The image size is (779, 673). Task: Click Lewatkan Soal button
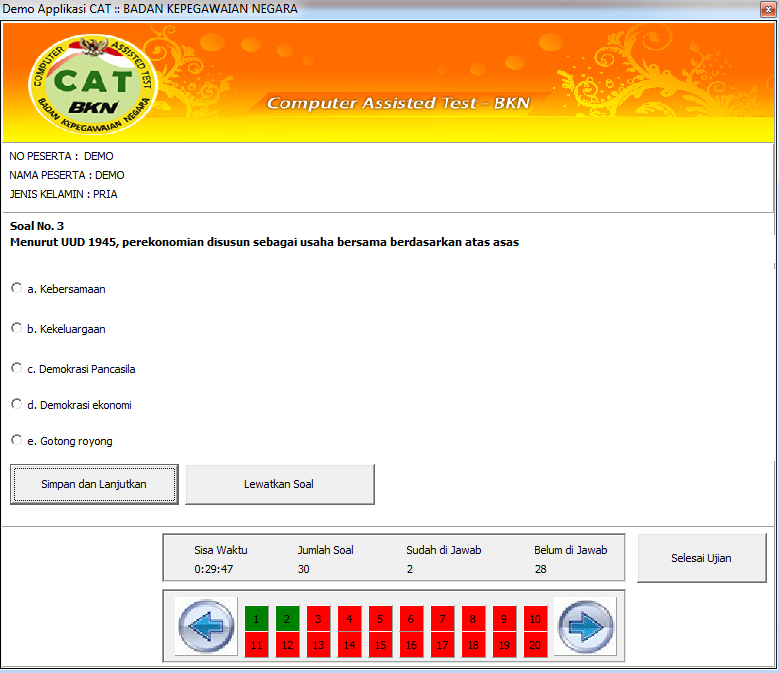[280, 484]
